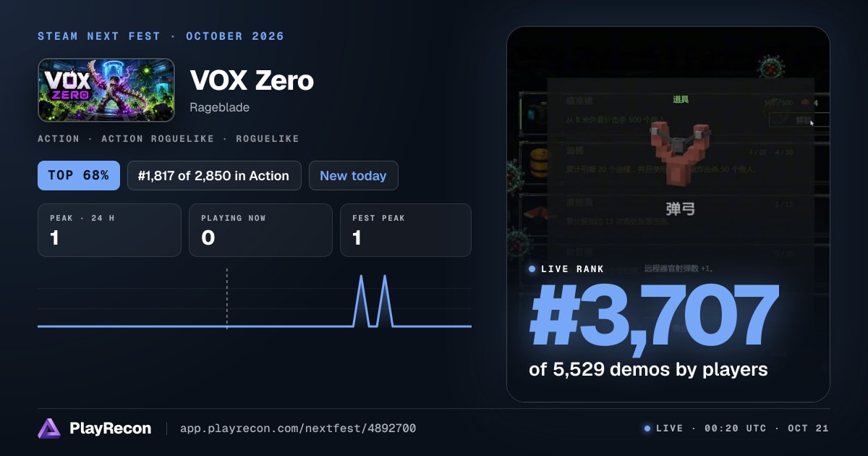Click the LIVE RANK label dot

click(x=532, y=269)
